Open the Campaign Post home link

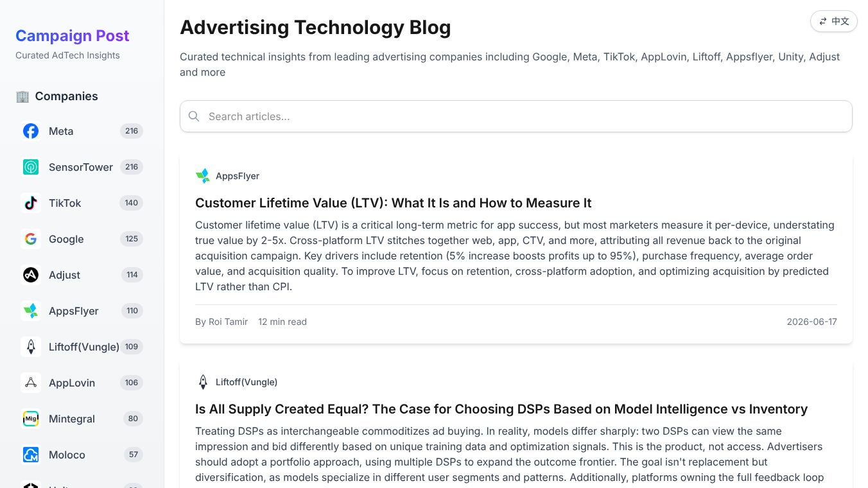(73, 35)
